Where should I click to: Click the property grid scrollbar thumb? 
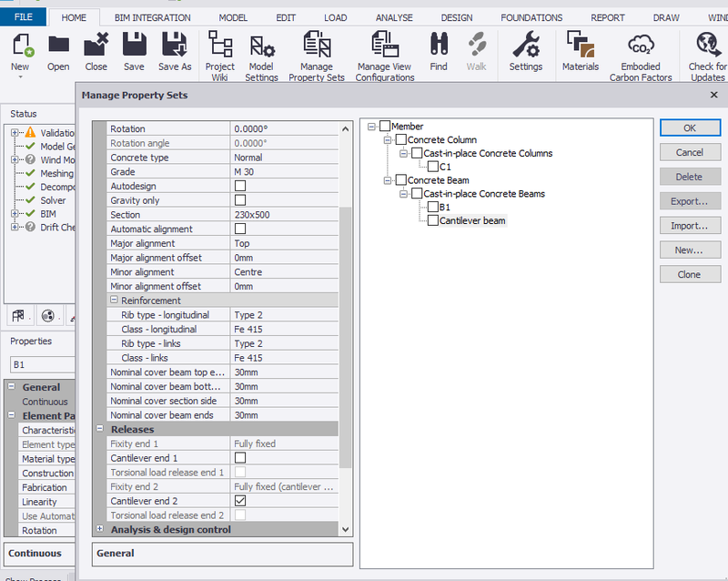(x=346, y=337)
